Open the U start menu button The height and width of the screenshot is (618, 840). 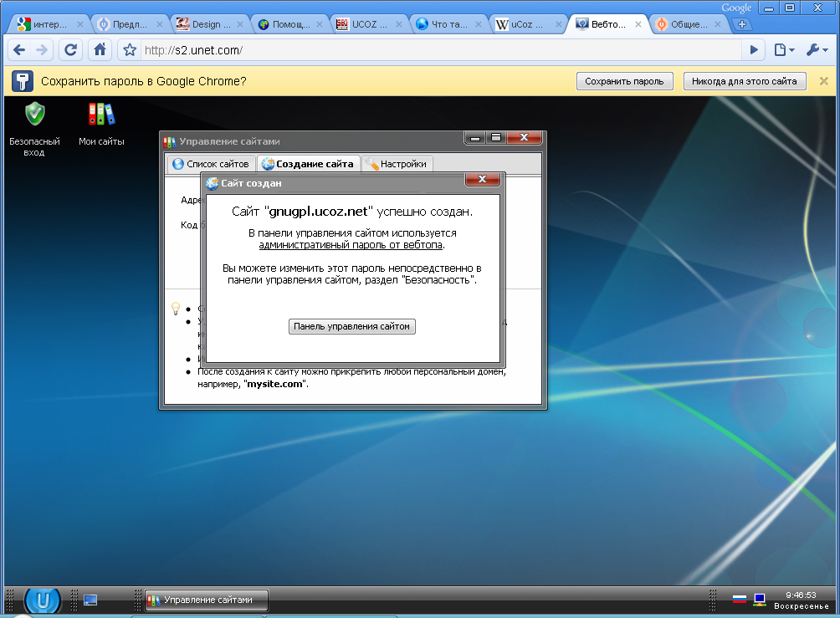tap(43, 600)
